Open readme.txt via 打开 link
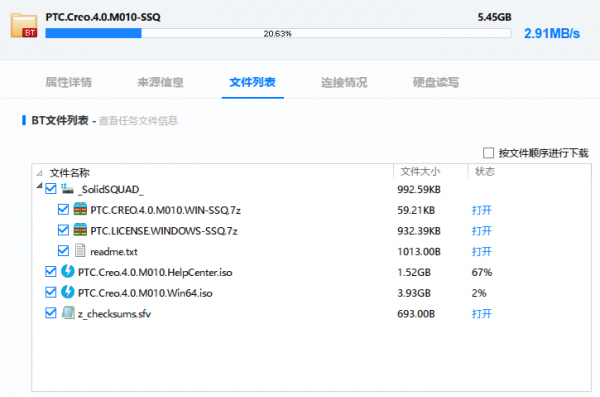The image size is (600, 397). pos(482,252)
